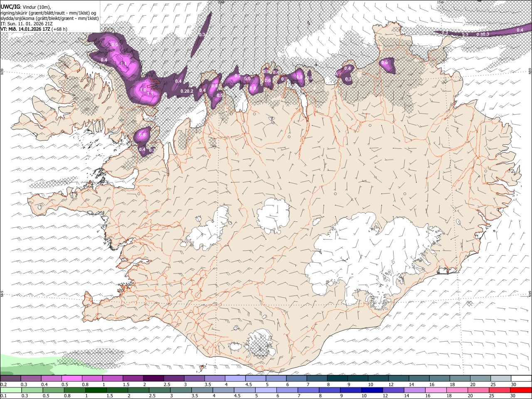Click the 0.90.3 label in the northeast band

click(x=483, y=34)
